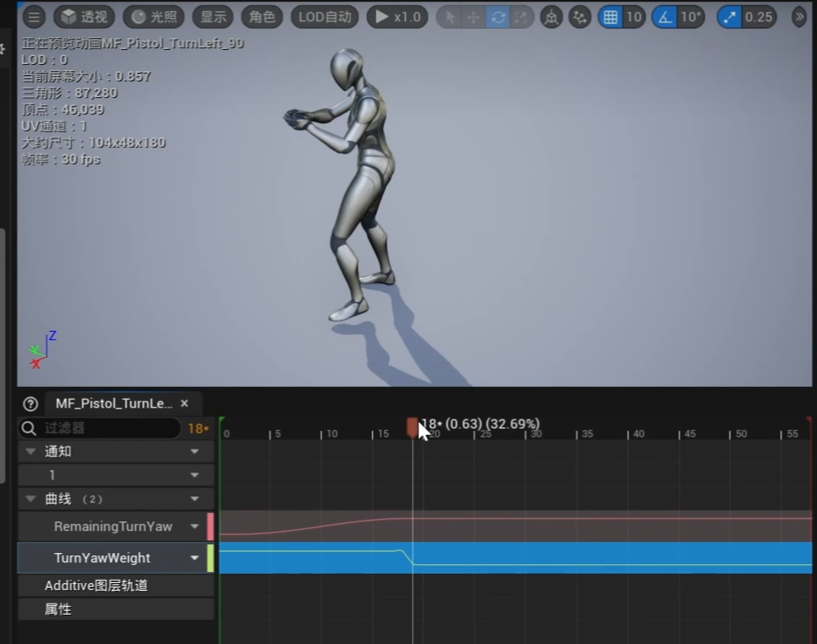The height and width of the screenshot is (644, 817).
Task: Click the x1.0 playback speed button
Action: (397, 17)
